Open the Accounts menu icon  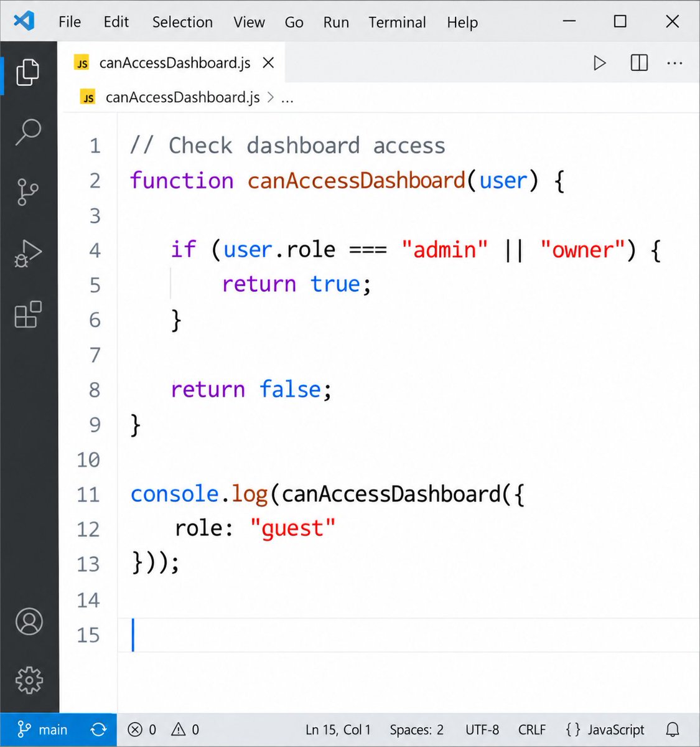click(29, 621)
